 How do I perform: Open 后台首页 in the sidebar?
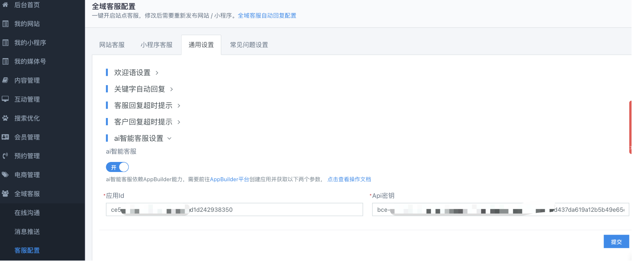(27, 5)
